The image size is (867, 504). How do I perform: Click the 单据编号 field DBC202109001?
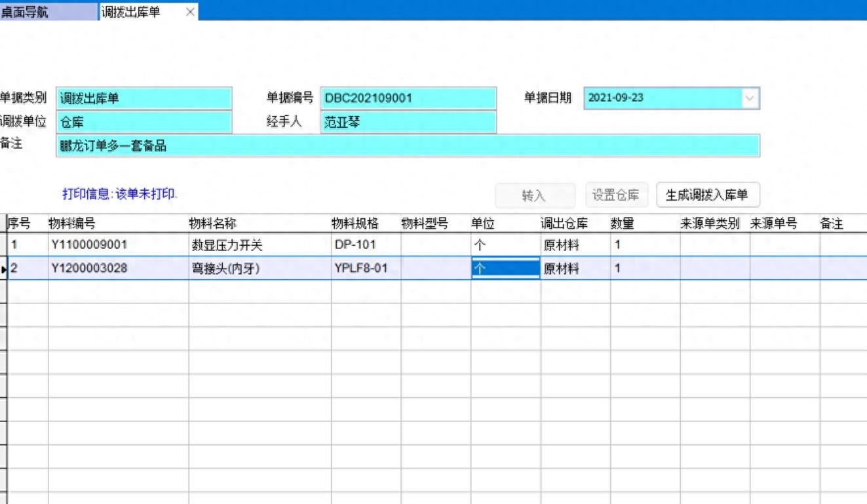[x=408, y=99]
